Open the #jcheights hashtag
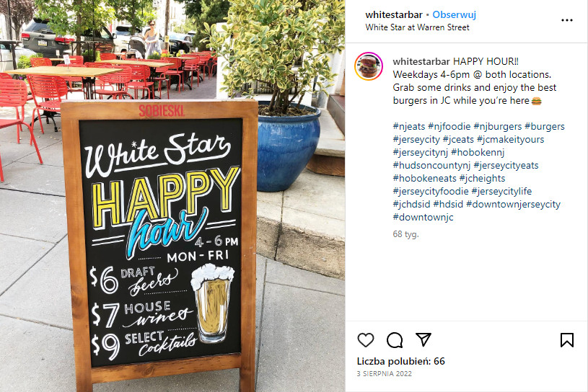Image resolution: width=588 pixels, height=392 pixels. pos(482,178)
